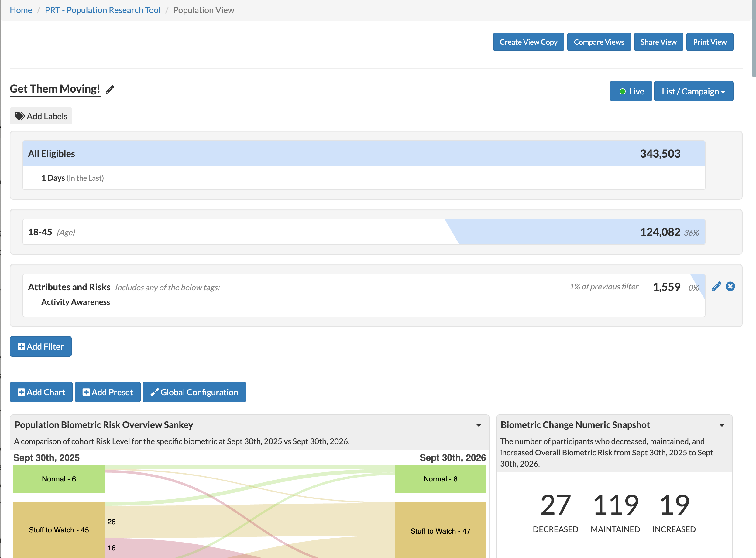
Task: Click the 124,082 count
Action: pyautogui.click(x=660, y=232)
